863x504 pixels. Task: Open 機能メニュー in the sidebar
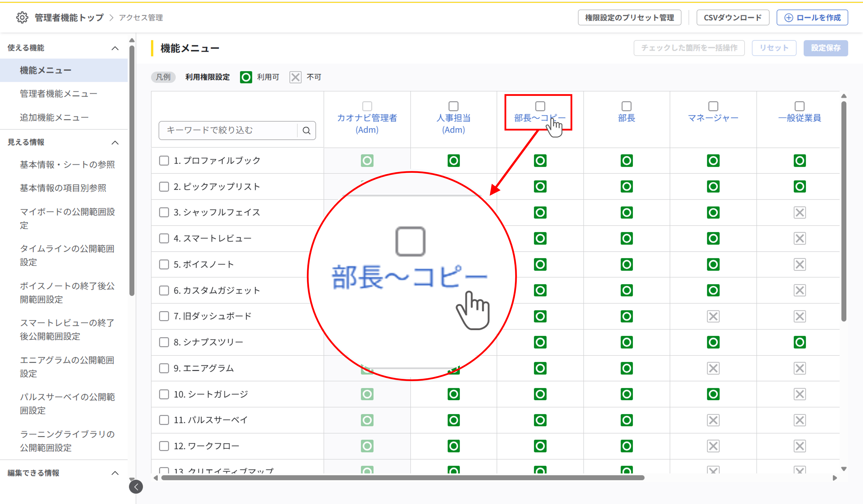point(64,71)
